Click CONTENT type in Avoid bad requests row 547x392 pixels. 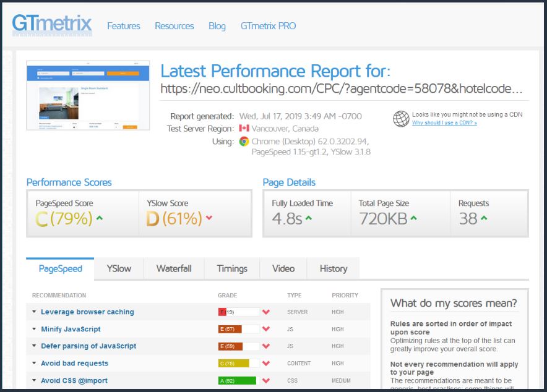pyautogui.click(x=299, y=363)
